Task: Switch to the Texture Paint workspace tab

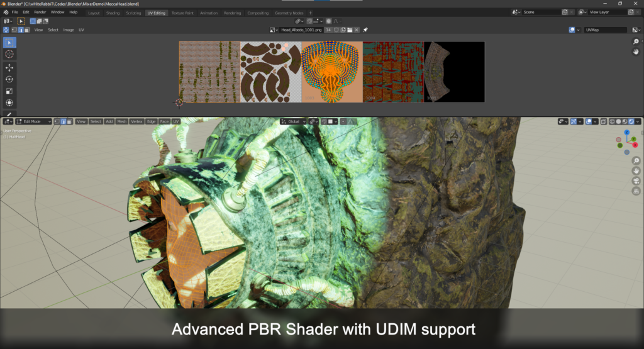Action: click(x=182, y=13)
